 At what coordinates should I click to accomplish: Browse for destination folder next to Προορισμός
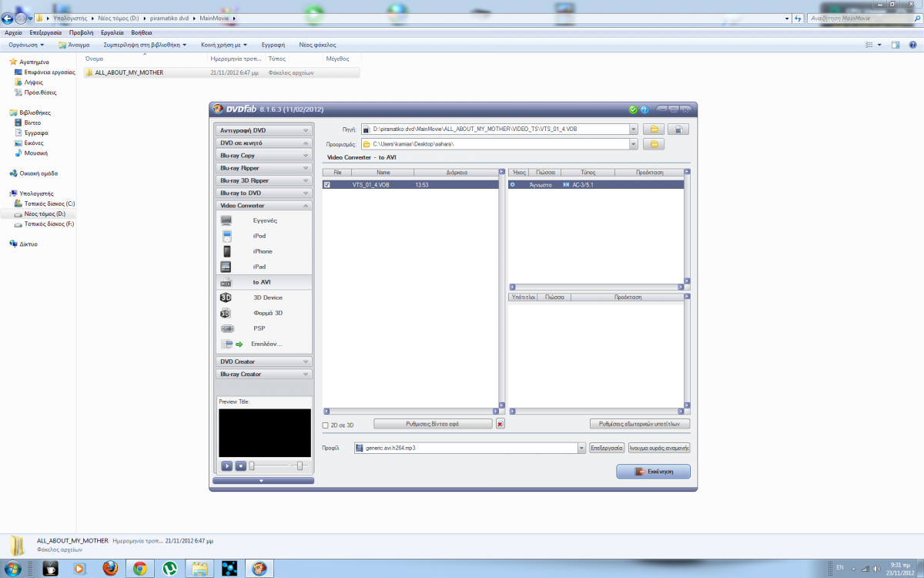(x=653, y=144)
